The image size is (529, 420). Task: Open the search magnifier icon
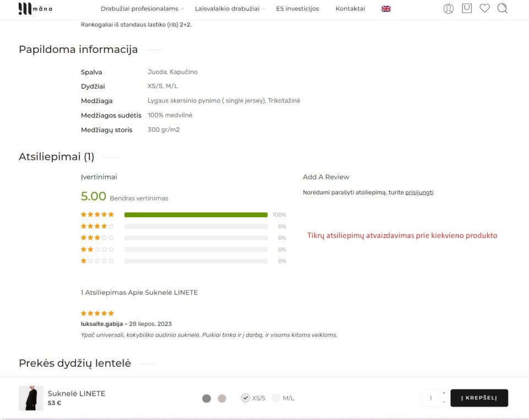click(502, 8)
